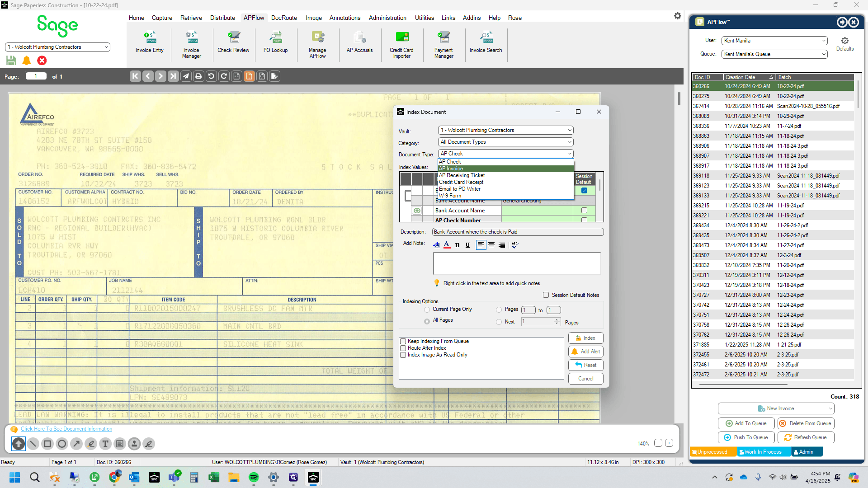Go to the first page of the document
Viewport: 868px width, 488px height.
coord(135,76)
